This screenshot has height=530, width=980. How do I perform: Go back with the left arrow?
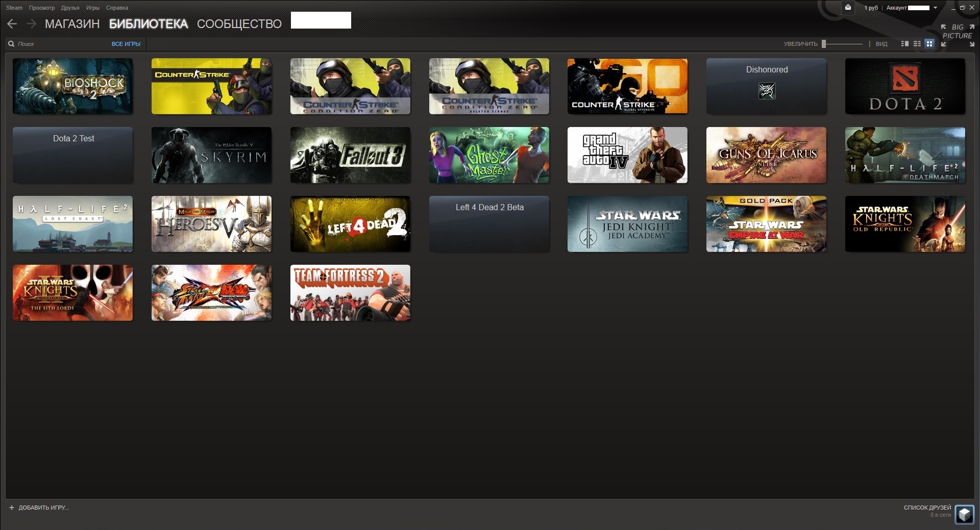tap(12, 24)
